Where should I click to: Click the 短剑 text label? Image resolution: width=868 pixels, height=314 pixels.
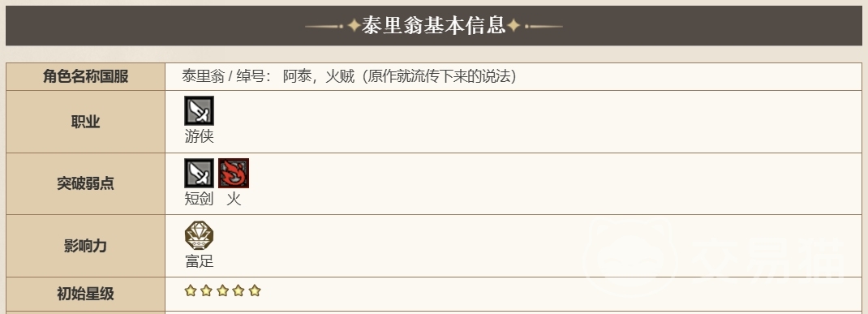(x=200, y=199)
